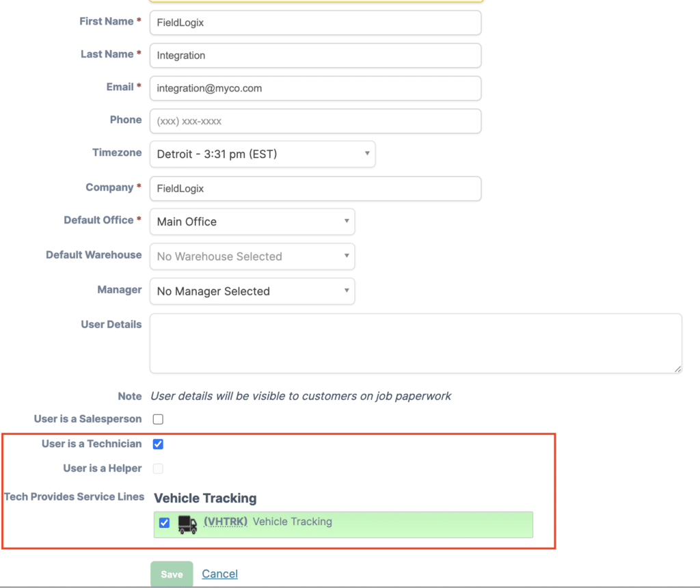Viewport: 700px width, 588px height.
Task: Click the Company text field
Action: (315, 189)
